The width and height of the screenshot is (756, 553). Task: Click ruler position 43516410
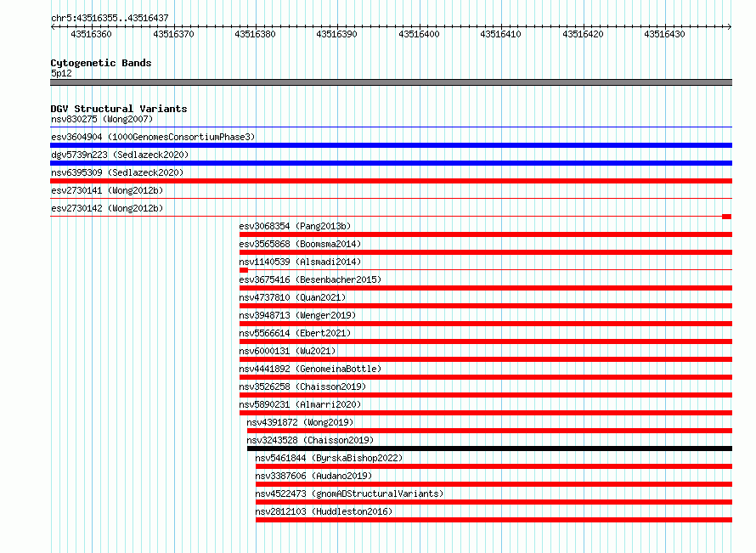(500, 34)
